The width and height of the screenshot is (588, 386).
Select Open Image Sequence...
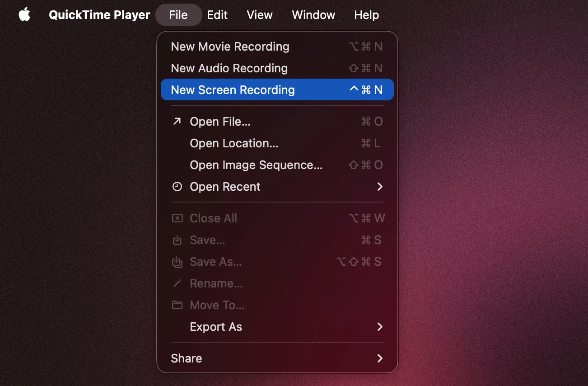pos(256,165)
